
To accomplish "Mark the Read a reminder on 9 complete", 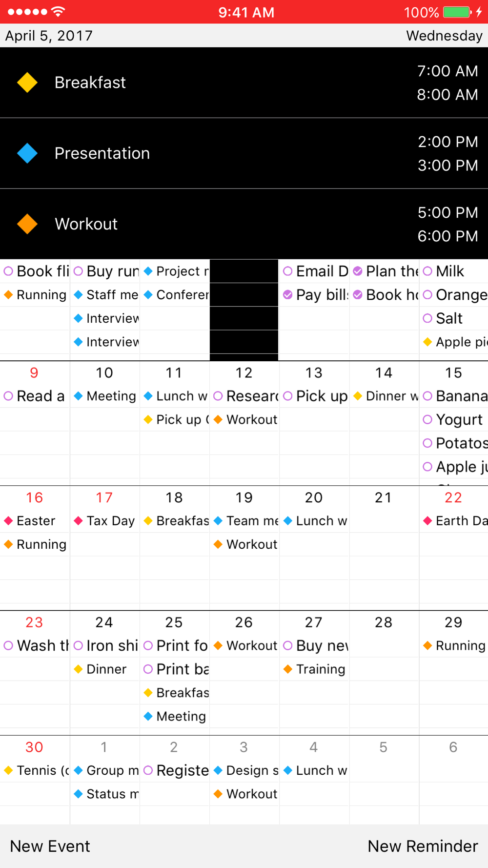I will point(8,396).
